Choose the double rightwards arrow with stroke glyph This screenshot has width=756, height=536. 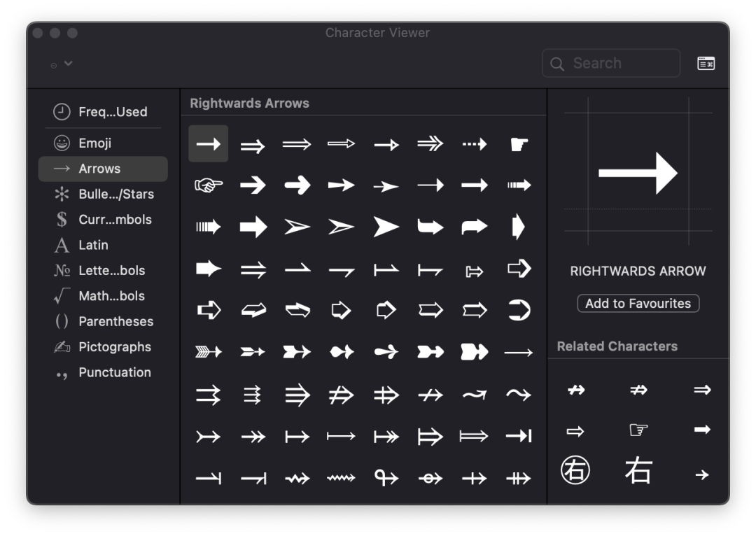pos(341,395)
